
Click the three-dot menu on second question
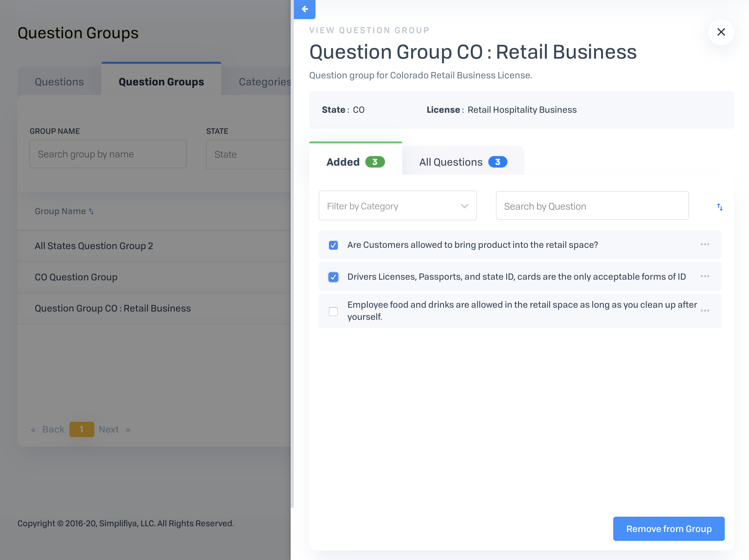705,276
